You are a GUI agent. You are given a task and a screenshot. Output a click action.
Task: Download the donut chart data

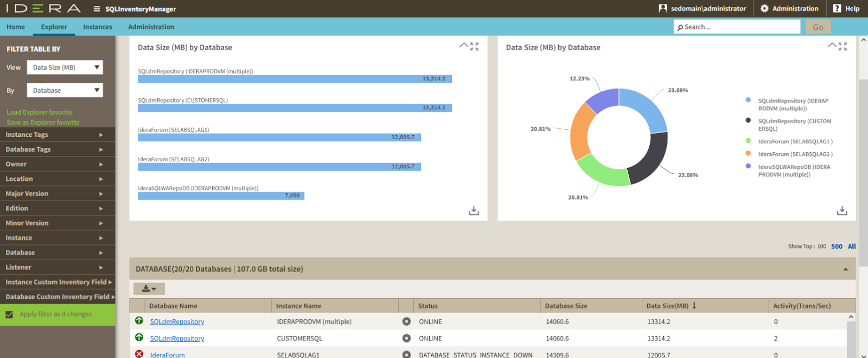click(842, 210)
